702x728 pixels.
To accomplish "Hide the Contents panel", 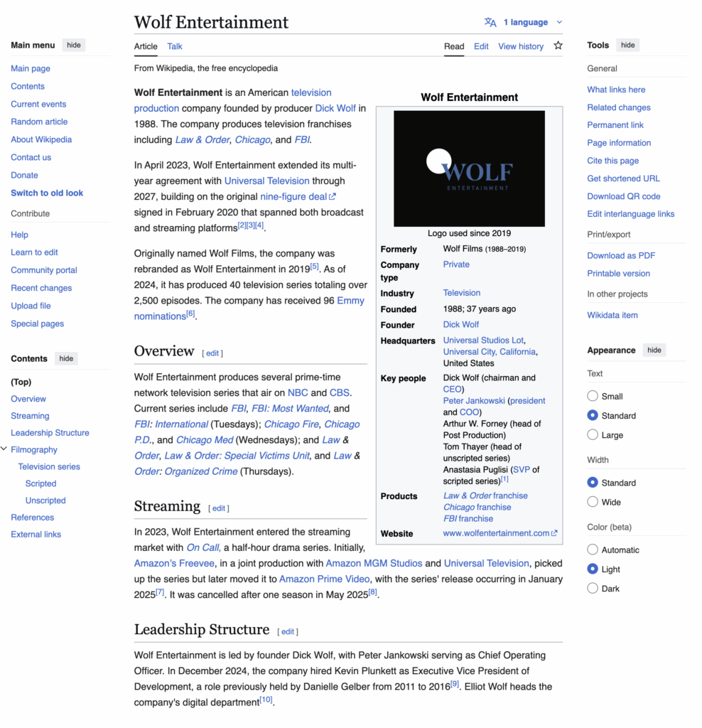I will 66,358.
